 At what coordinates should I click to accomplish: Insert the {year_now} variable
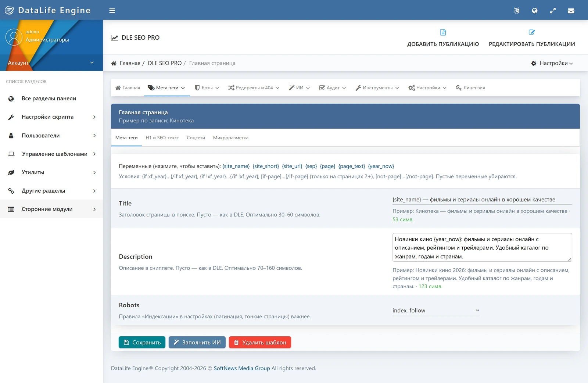(x=381, y=166)
